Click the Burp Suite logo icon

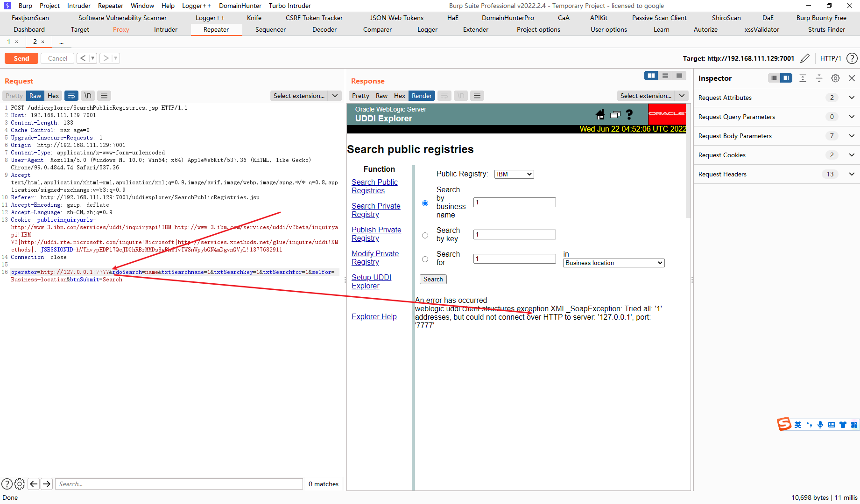point(7,6)
